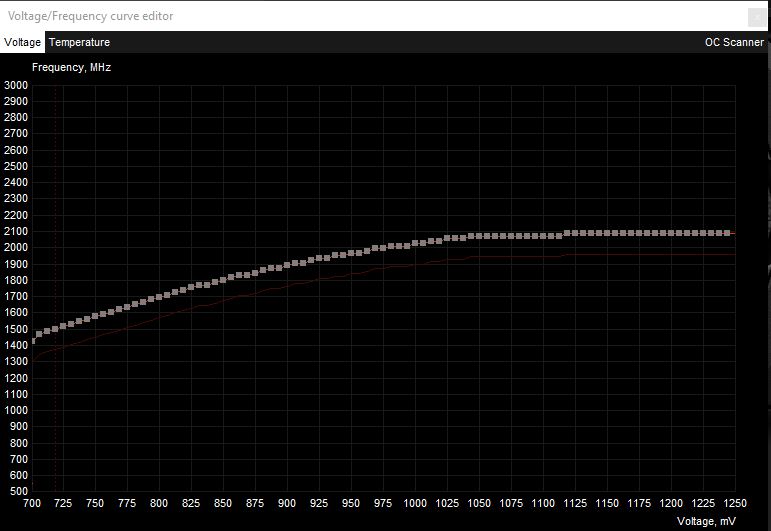Click the window title "Voltage/Frequency curve editor"

point(90,16)
